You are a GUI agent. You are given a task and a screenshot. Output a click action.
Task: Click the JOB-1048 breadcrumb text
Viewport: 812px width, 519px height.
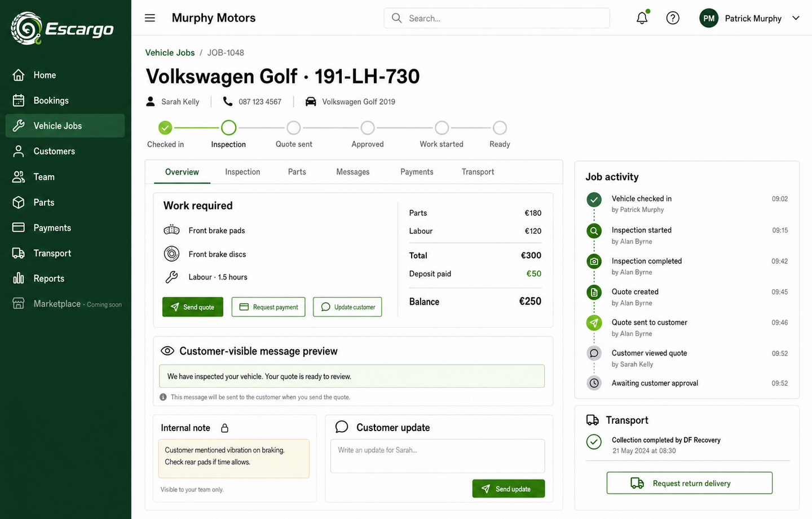pyautogui.click(x=226, y=52)
